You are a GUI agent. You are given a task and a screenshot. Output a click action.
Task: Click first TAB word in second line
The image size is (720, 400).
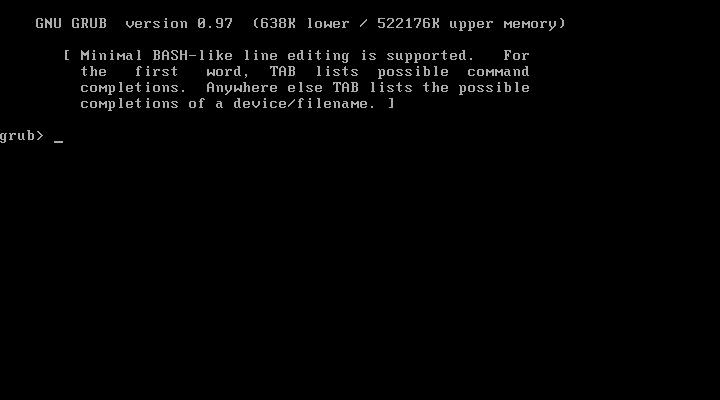coord(282,72)
